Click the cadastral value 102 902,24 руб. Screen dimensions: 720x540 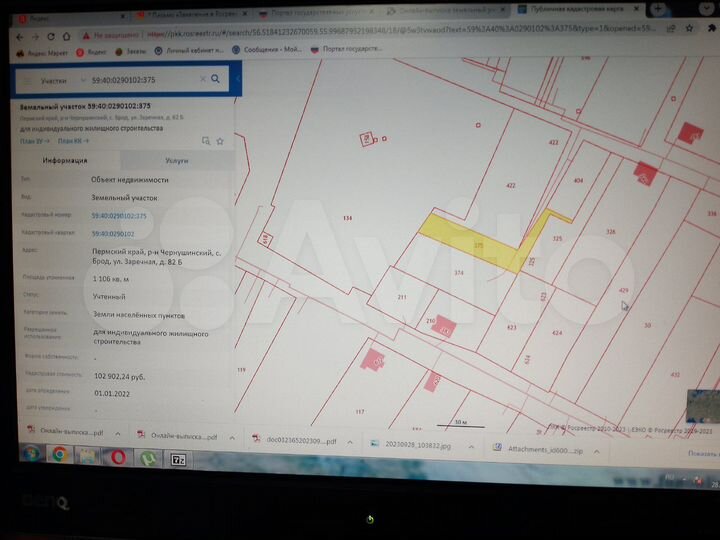pos(119,377)
